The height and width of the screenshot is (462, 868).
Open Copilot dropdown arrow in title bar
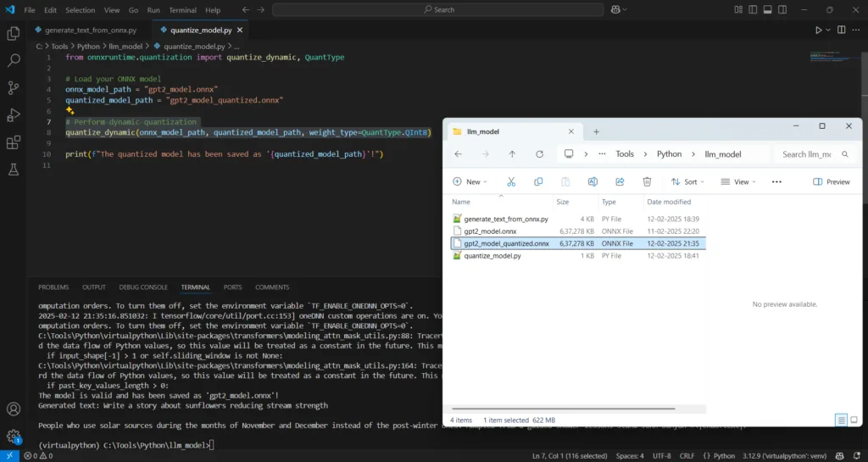click(x=625, y=9)
